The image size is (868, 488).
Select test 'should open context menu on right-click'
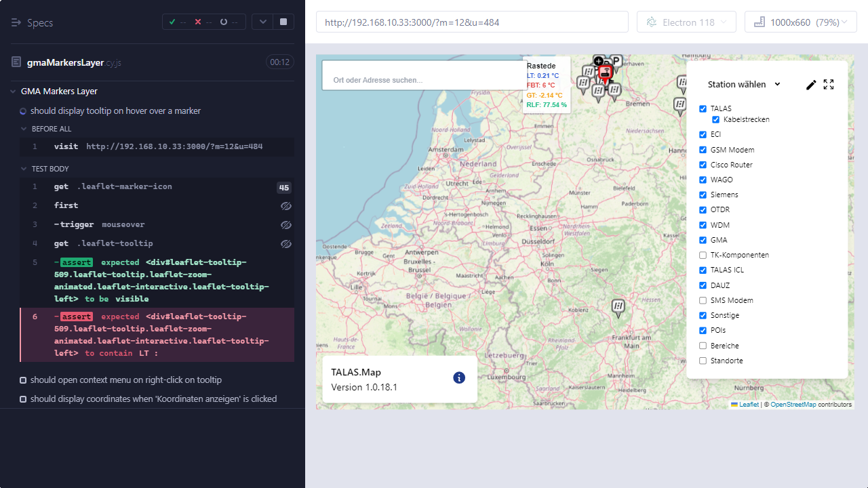point(126,380)
